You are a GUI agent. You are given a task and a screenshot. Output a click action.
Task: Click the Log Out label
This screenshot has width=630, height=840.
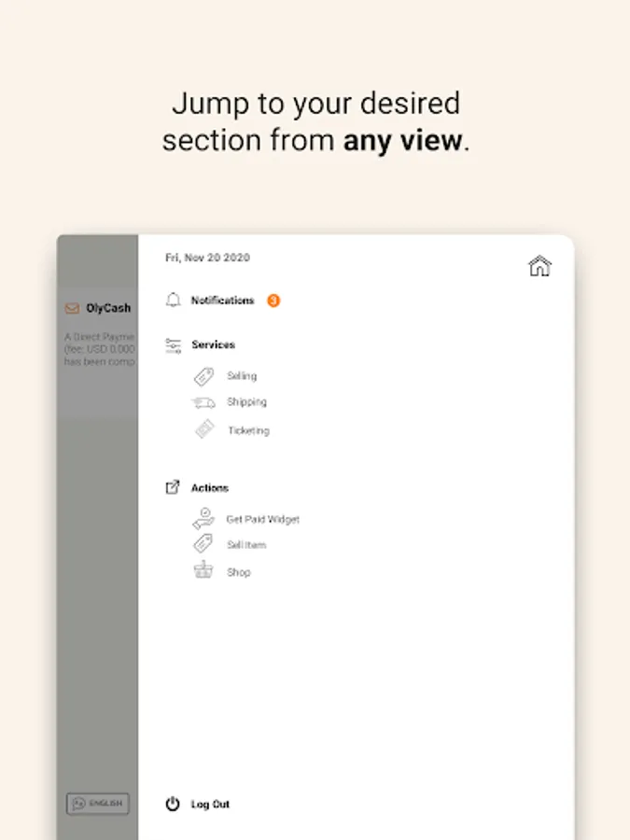click(210, 805)
